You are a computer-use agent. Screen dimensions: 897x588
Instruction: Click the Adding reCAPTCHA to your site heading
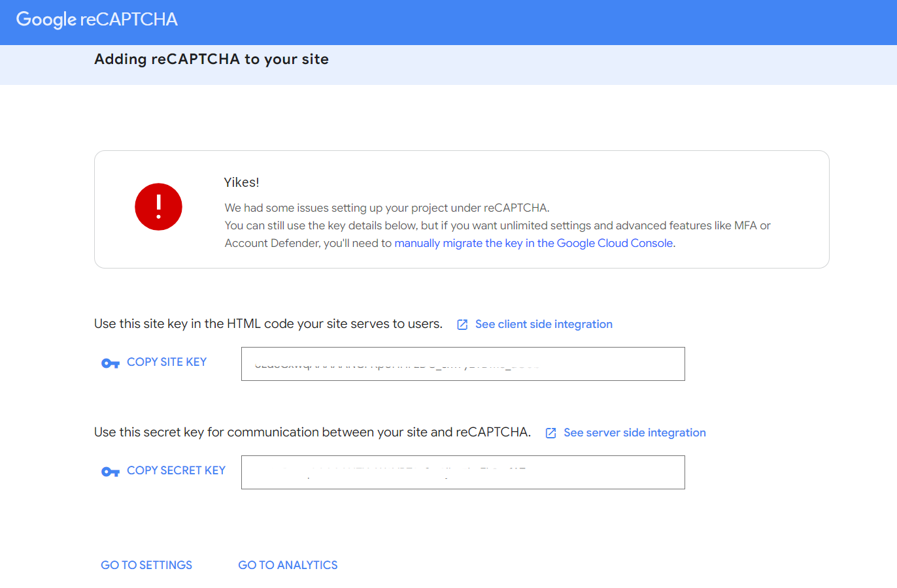point(211,59)
